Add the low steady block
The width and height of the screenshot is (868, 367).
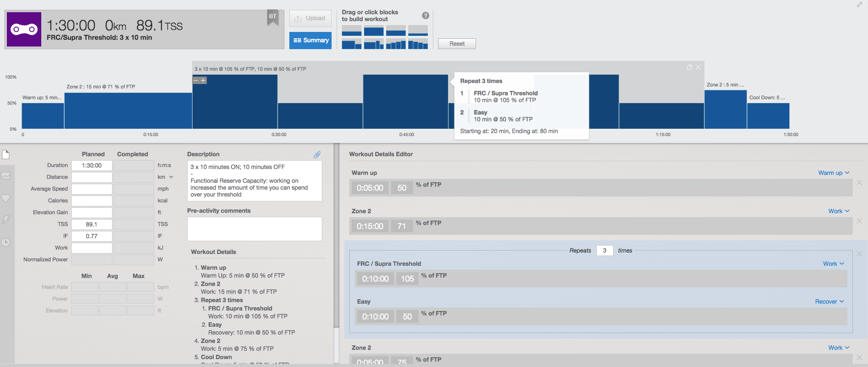(x=351, y=30)
